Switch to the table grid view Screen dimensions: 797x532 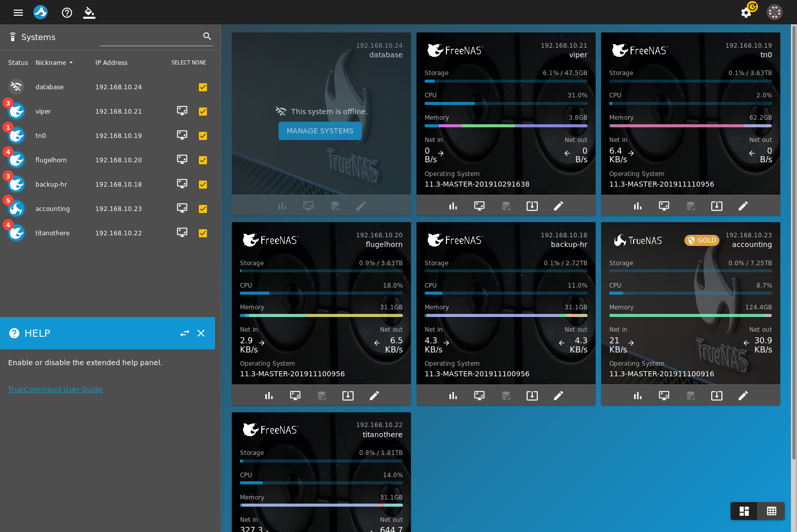tap(772, 511)
